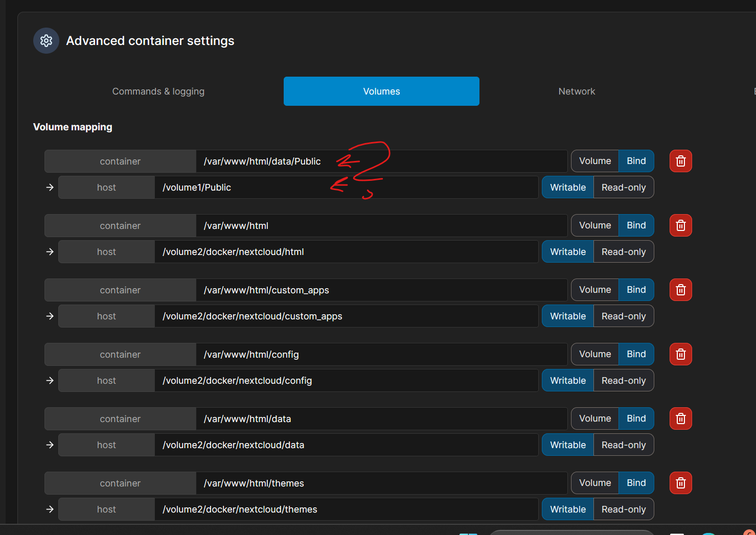
Task: Delete the themes volume mapping
Action: click(680, 483)
